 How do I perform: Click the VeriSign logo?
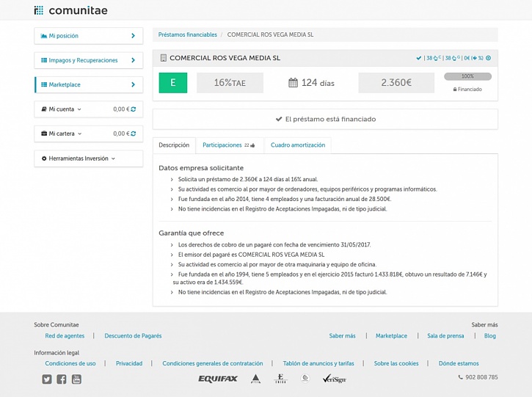click(334, 379)
